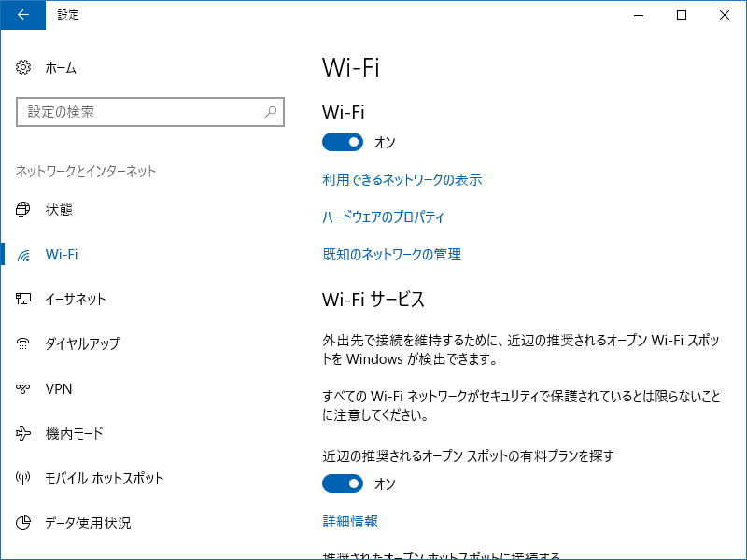Select the Wi-Fi signal icon in the sidebar

[23, 254]
